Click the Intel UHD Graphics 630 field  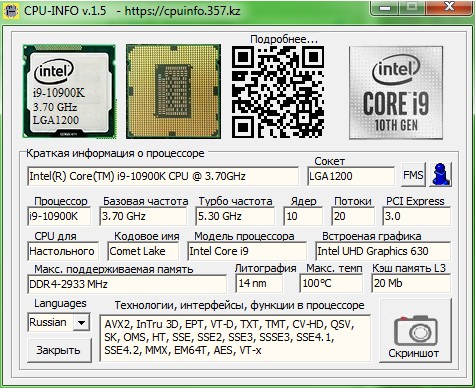click(383, 251)
